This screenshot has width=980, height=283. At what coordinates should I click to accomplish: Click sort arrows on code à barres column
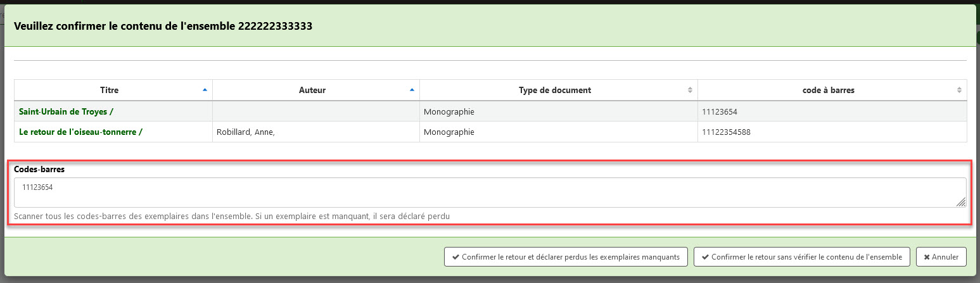coord(959,91)
